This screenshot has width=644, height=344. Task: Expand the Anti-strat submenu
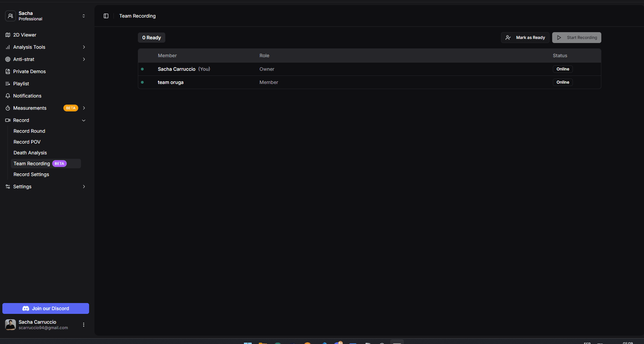pyautogui.click(x=84, y=59)
